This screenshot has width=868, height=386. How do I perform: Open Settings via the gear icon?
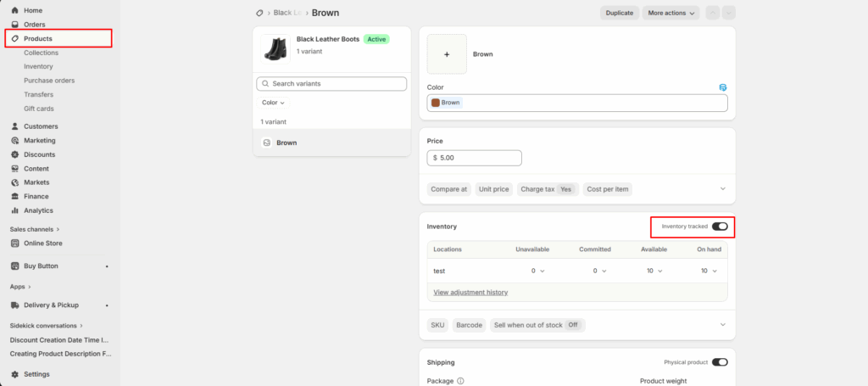[14, 374]
